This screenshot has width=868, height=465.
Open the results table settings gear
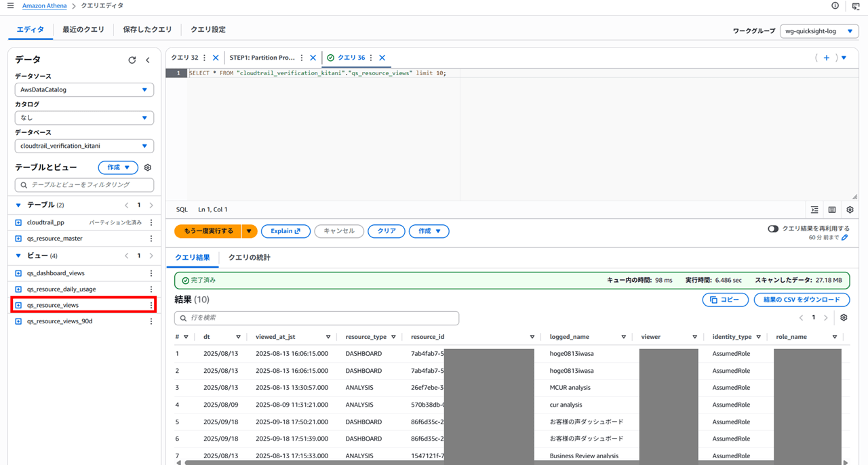pos(844,317)
